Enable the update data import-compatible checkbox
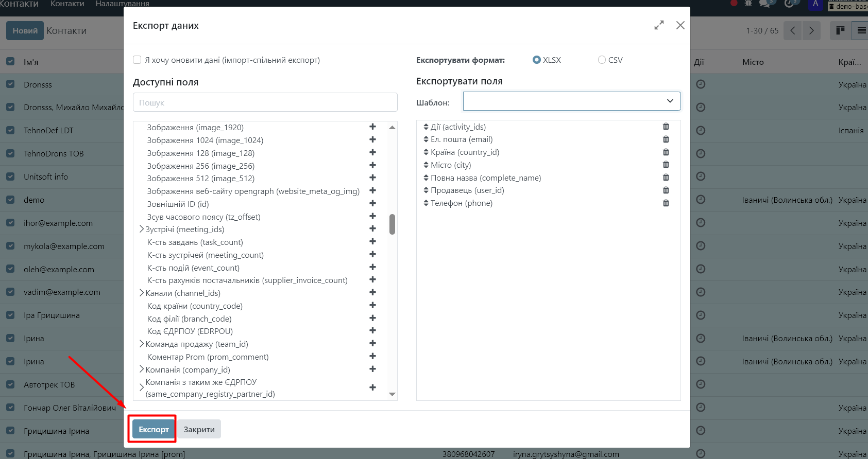The height and width of the screenshot is (459, 868). [x=137, y=60]
